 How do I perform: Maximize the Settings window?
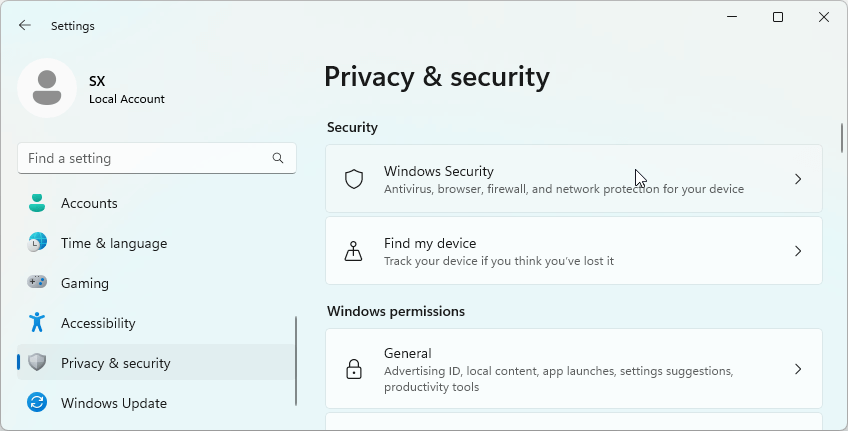(x=778, y=17)
